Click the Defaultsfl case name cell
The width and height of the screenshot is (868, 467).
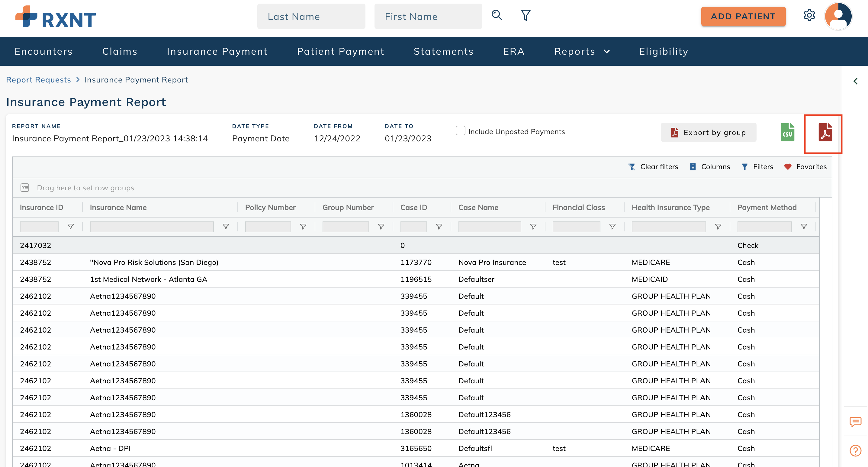pos(475,448)
